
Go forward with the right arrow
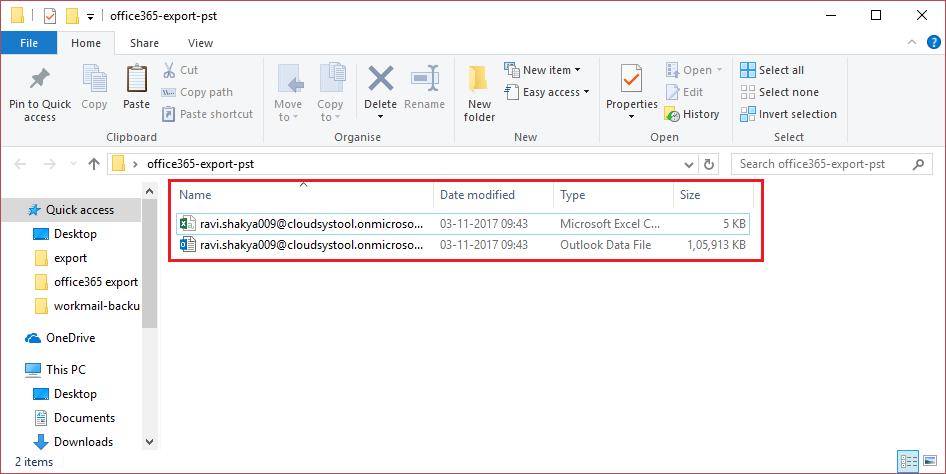click(x=49, y=164)
